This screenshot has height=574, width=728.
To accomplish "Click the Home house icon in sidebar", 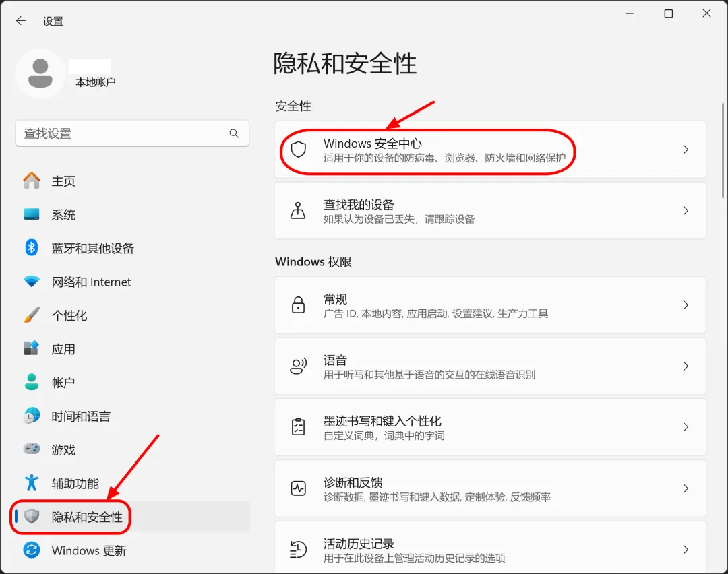I will point(32,181).
